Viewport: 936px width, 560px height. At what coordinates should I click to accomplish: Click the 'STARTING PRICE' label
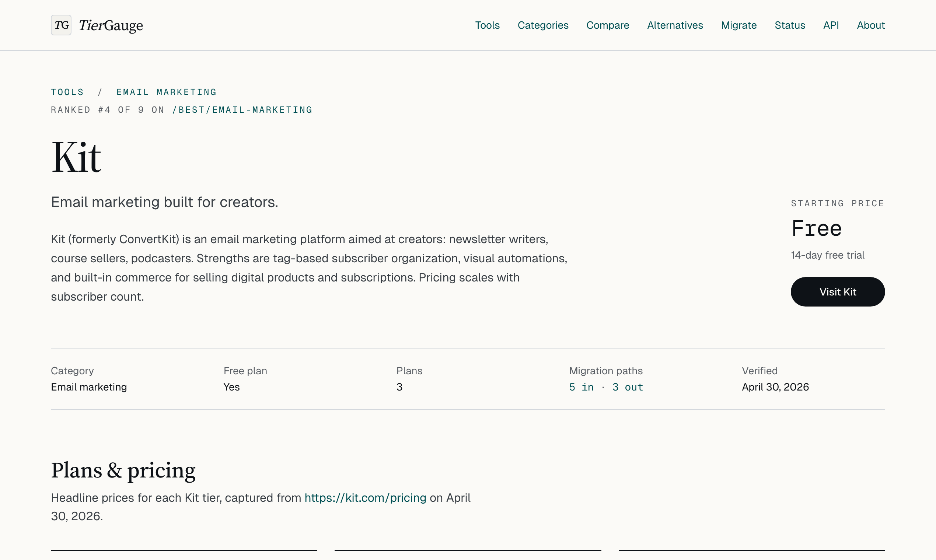pyautogui.click(x=838, y=203)
